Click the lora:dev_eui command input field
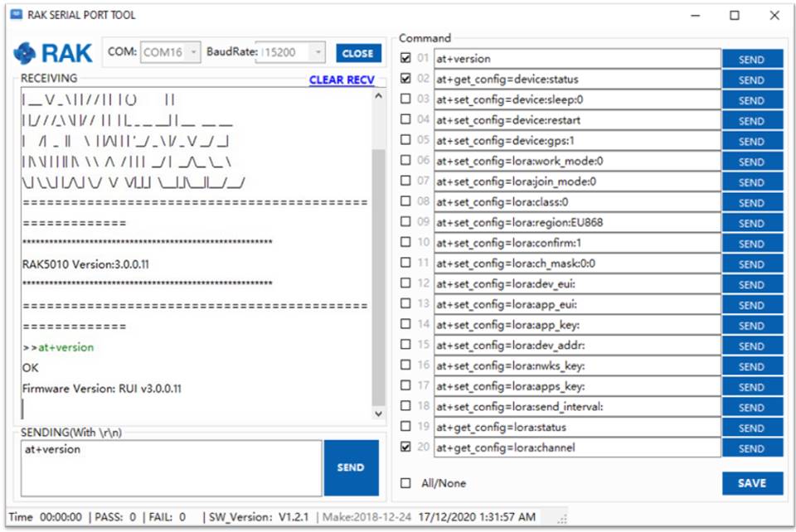 577,283
